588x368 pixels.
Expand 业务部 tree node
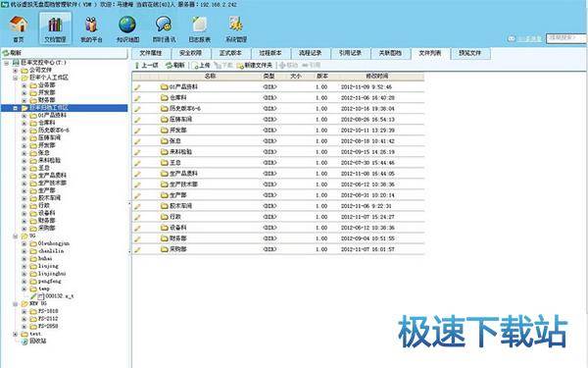coord(24,85)
